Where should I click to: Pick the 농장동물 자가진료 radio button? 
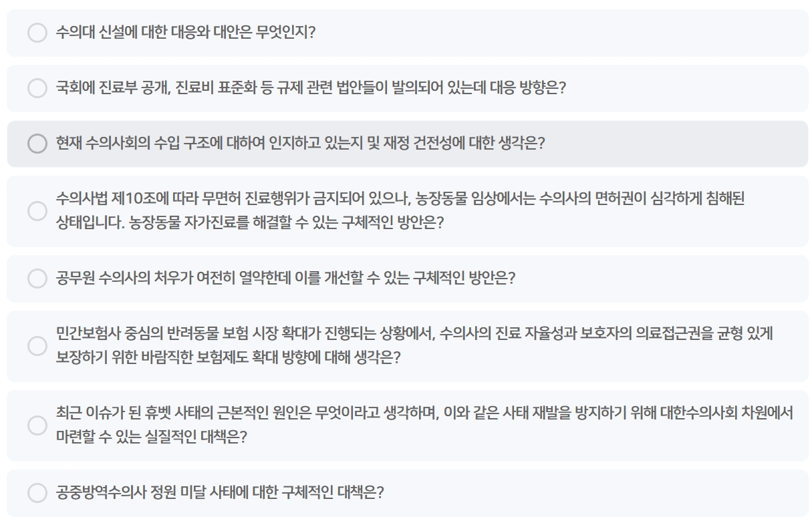[37, 211]
